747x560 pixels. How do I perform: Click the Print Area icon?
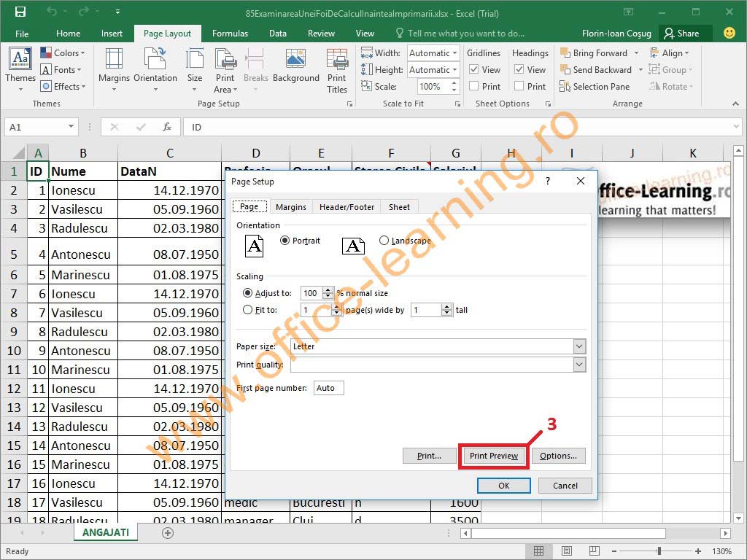[225, 59]
